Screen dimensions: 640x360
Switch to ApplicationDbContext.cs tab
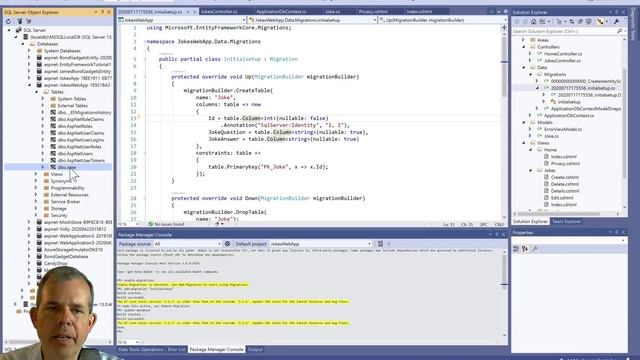tap(281, 11)
